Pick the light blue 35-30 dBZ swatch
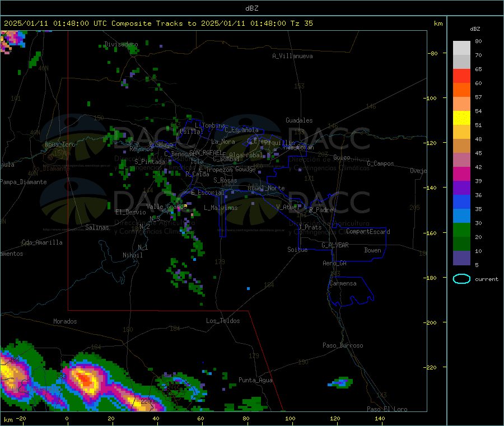This screenshot has height=426, width=504. [461, 216]
